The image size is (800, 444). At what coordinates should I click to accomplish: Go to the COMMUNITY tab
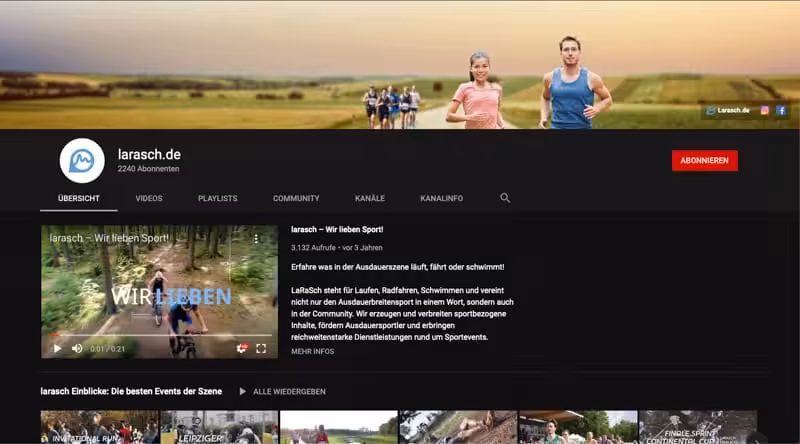296,199
